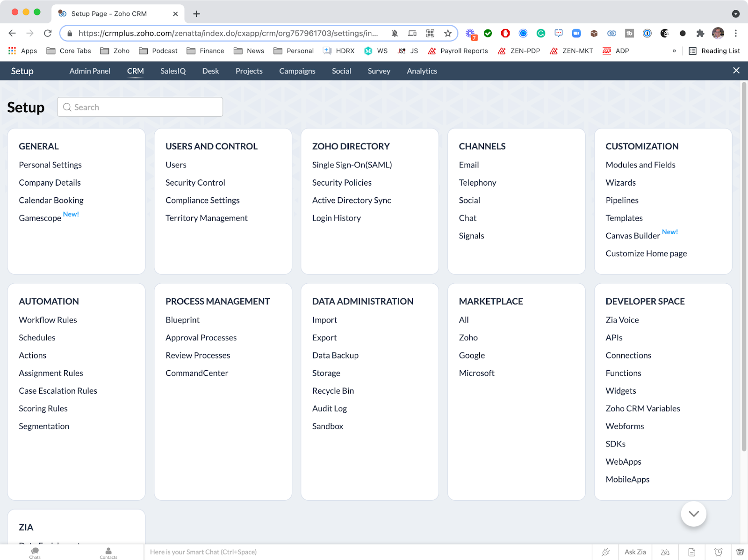Open the Contacts panel icon
Viewport: 748px width, 560px height.
pos(108,552)
